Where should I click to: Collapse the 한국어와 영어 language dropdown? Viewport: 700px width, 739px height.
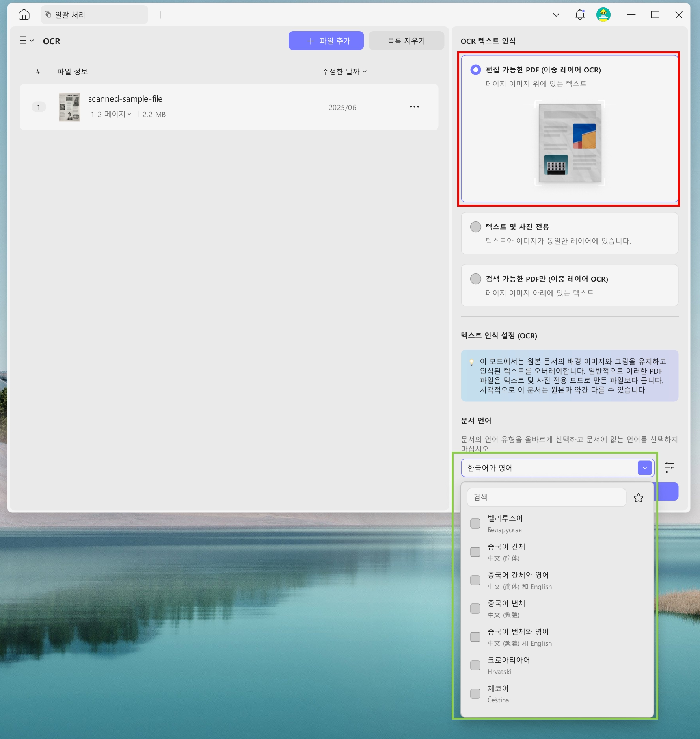(x=644, y=468)
